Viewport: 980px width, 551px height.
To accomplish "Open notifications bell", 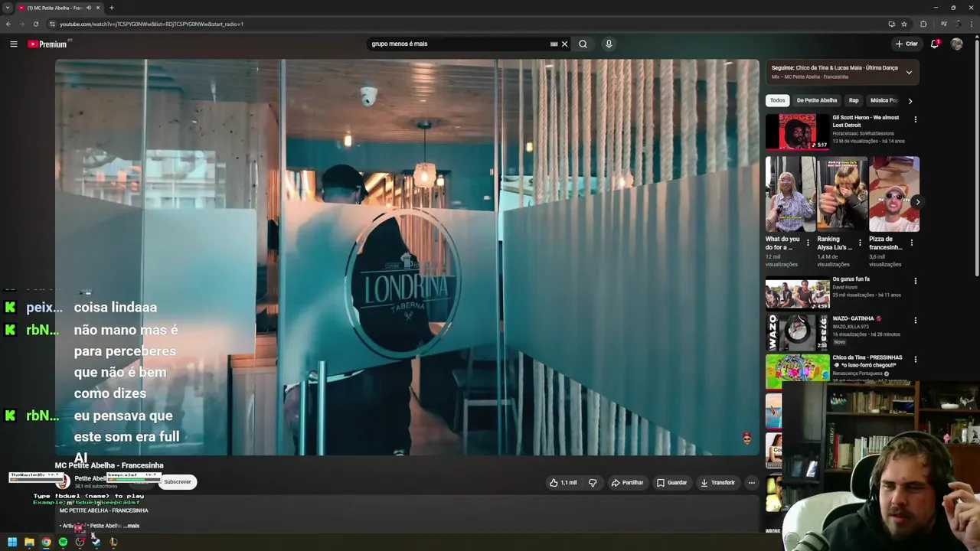I will pos(934,44).
